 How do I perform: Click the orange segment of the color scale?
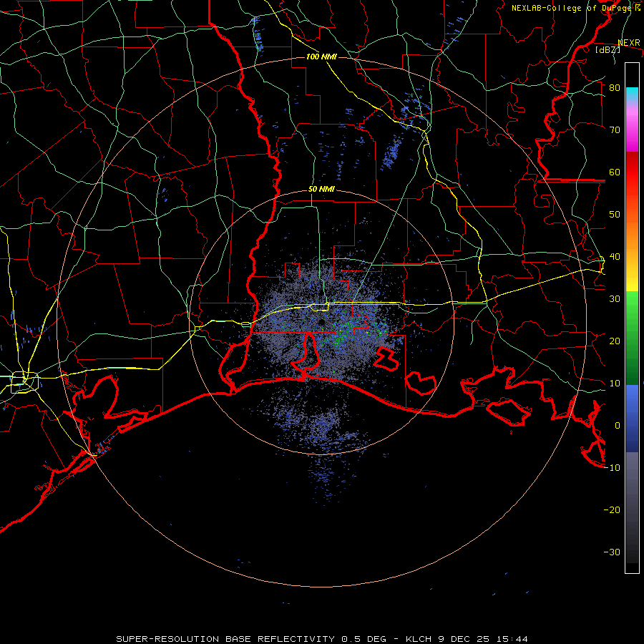click(x=632, y=234)
